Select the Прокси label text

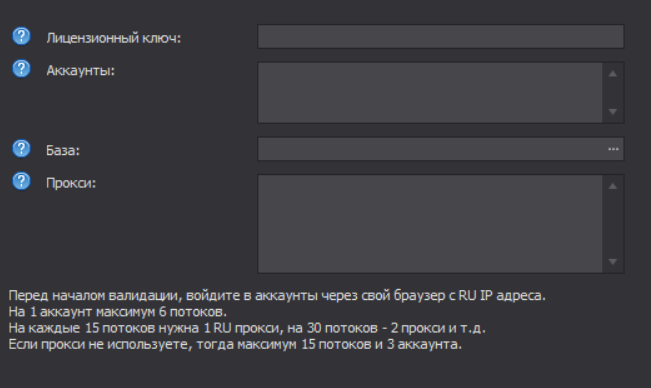pos(71,183)
